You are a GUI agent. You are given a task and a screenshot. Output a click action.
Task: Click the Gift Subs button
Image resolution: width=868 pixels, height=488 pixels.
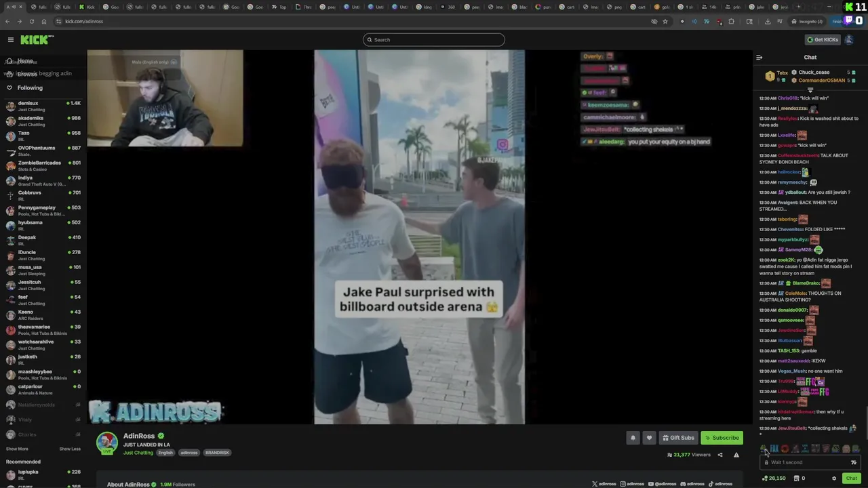(x=678, y=438)
